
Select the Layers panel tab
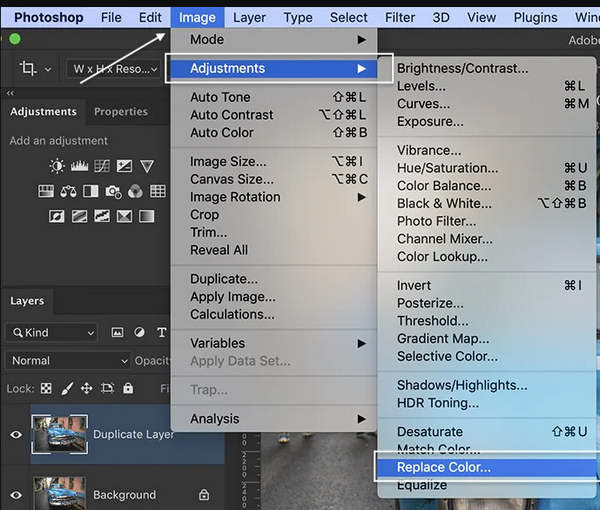(x=27, y=301)
